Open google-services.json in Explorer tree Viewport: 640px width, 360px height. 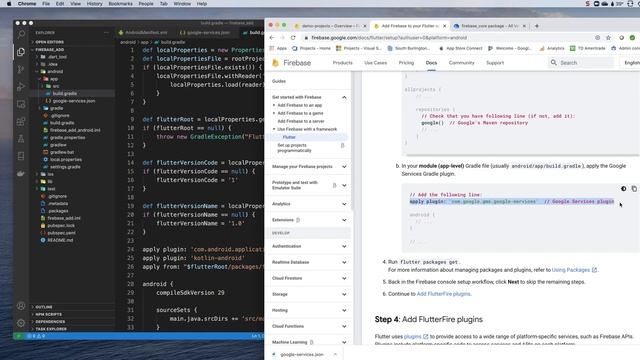tap(73, 101)
